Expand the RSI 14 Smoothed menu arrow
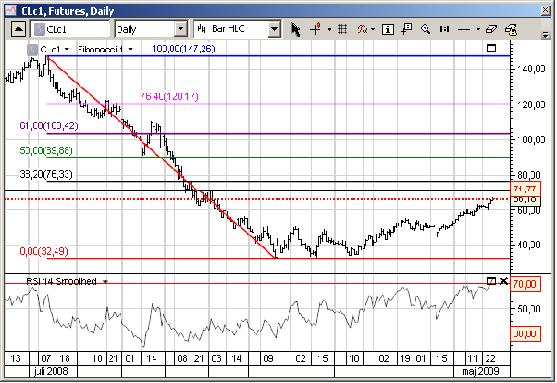This screenshot has height=383, width=557. pos(106,281)
